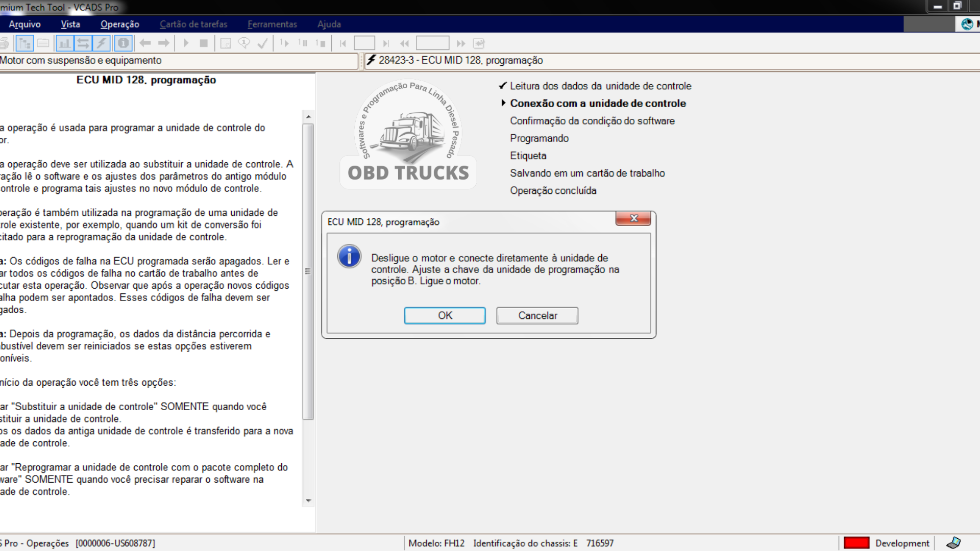Click the globe icon in the top-right corner
Screen dimensions: 980x551
(967, 24)
